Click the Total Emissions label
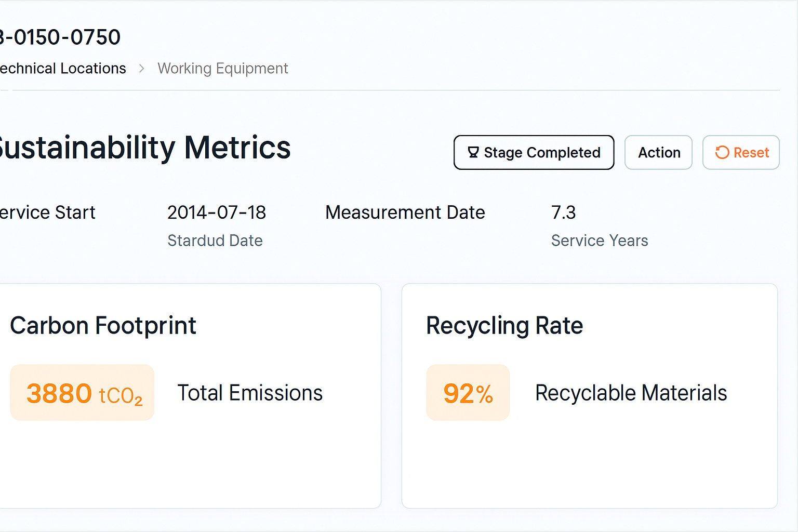Image resolution: width=798 pixels, height=532 pixels. (250, 393)
